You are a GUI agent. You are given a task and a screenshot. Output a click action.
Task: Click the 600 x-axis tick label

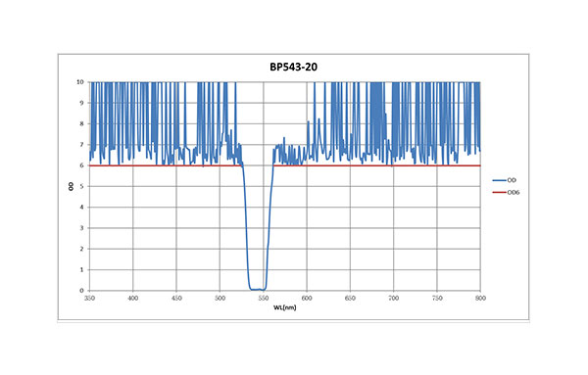click(x=307, y=299)
